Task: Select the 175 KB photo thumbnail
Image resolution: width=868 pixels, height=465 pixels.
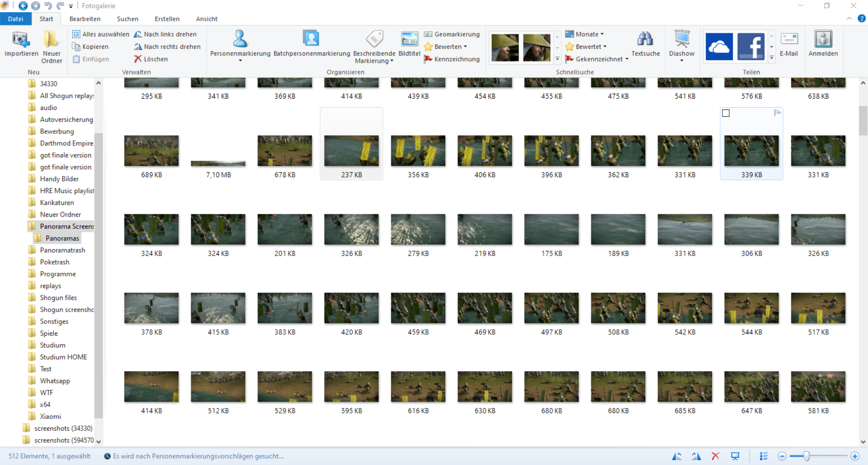Action: [552, 229]
